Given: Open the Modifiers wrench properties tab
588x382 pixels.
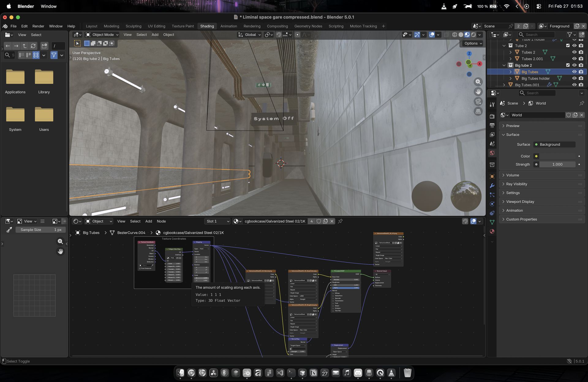Looking at the screenshot, I should 492,186.
